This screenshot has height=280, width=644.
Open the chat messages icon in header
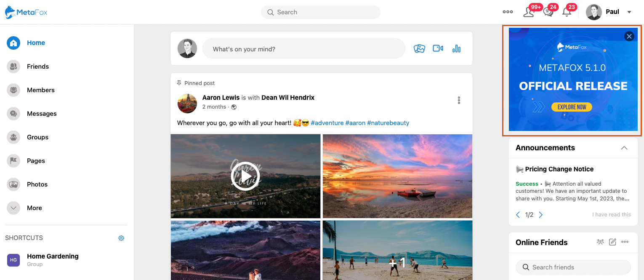coord(548,12)
